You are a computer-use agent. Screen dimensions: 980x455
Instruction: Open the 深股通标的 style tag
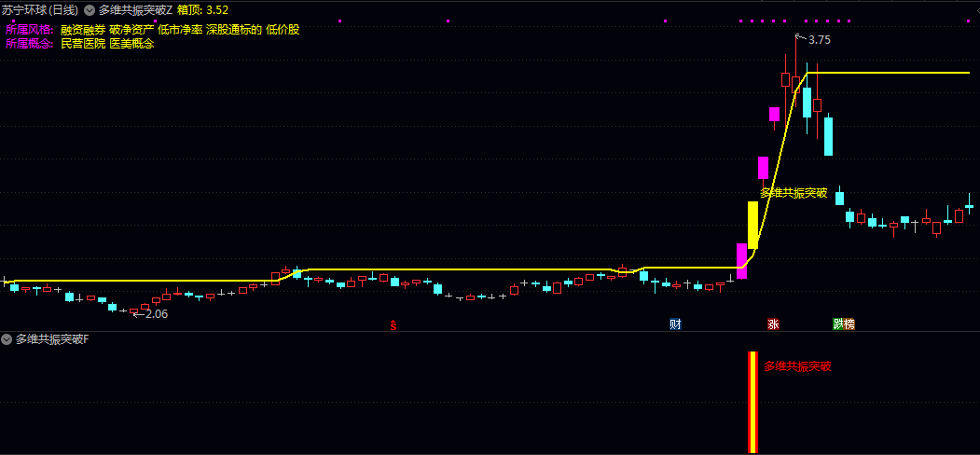pyautogui.click(x=234, y=30)
